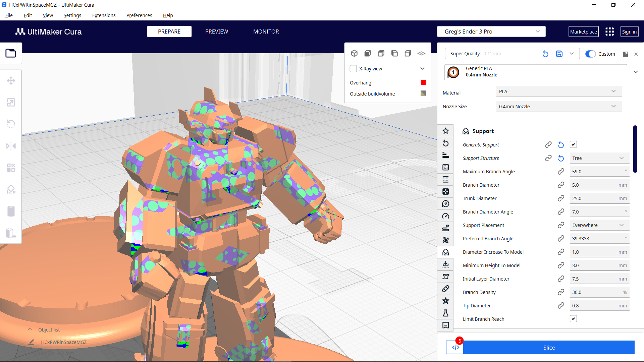Select the Scale tool
Viewport: 644px width, 362px height.
click(11, 102)
